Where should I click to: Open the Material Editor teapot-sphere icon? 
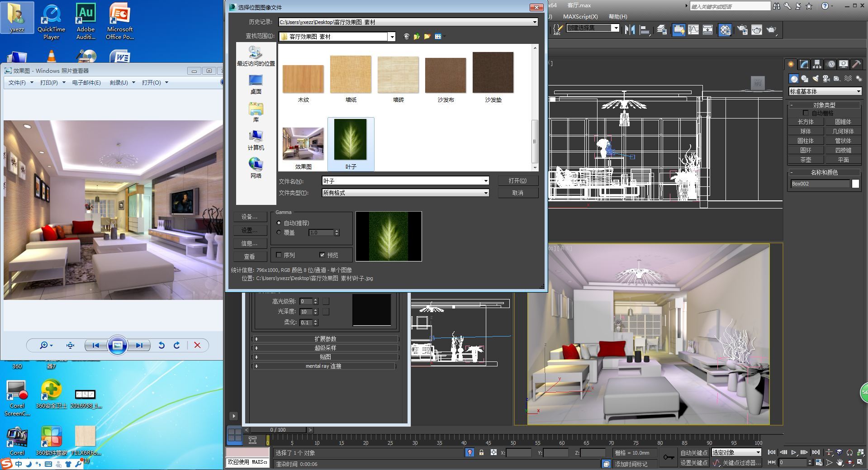(725, 30)
